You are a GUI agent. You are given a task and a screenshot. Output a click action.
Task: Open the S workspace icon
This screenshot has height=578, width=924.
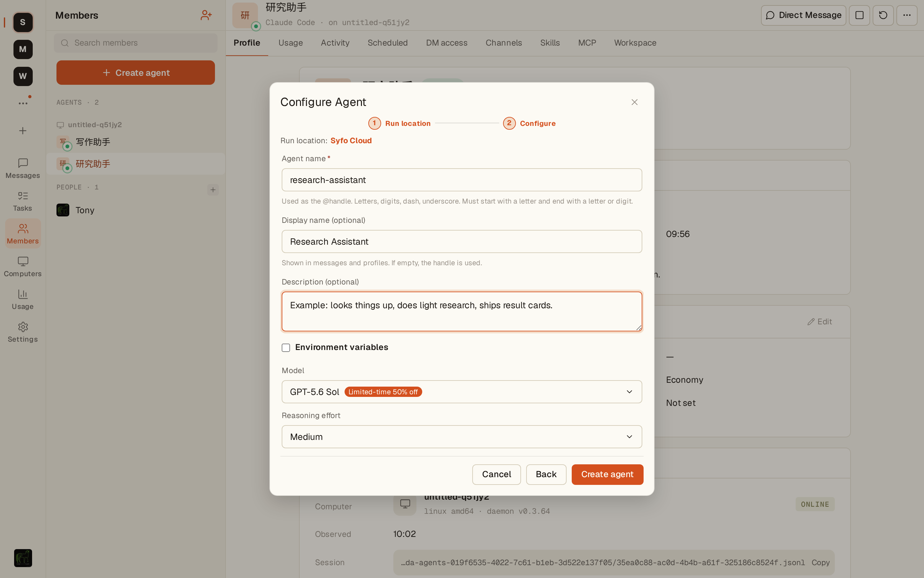(23, 22)
